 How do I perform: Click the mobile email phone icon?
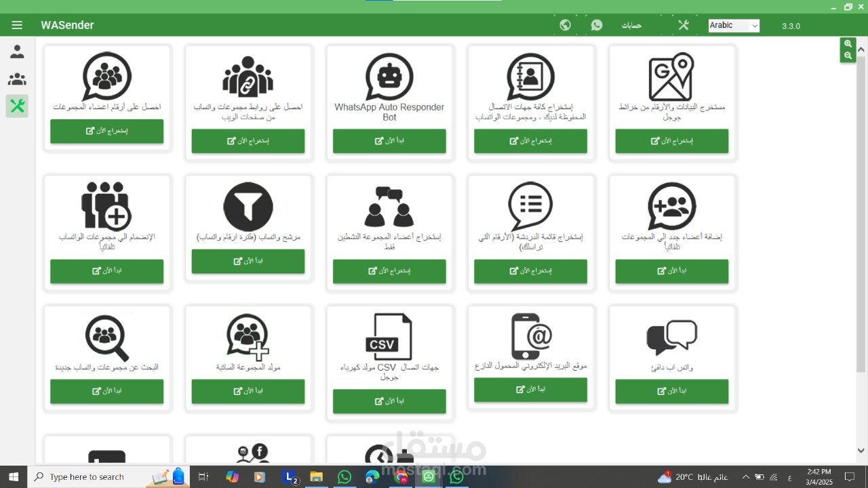[x=530, y=336]
